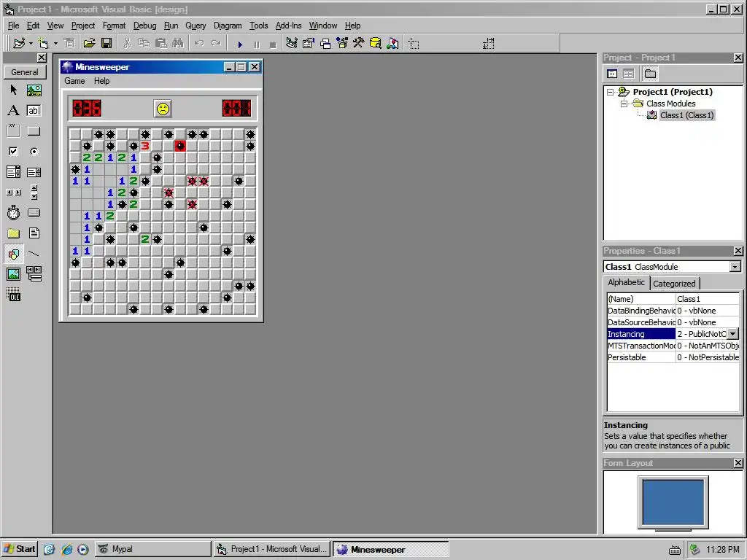Image resolution: width=747 pixels, height=560 pixels.
Task: Select the Data control tool
Action: [34, 274]
